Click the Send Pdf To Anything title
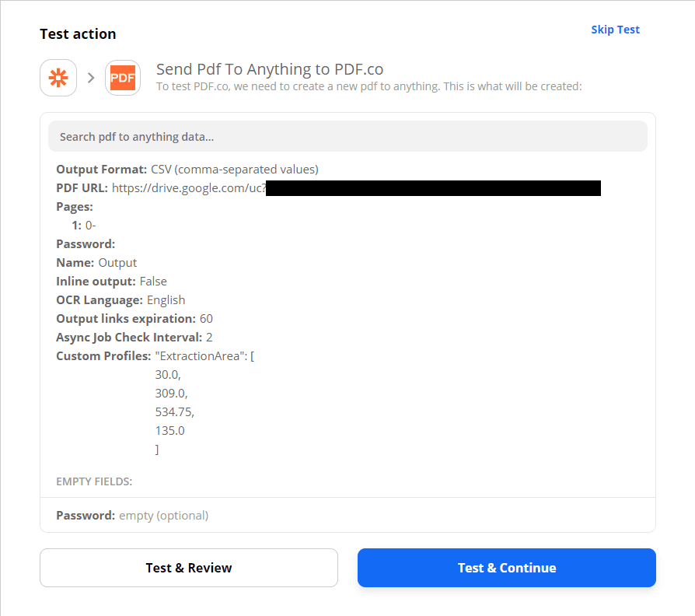This screenshot has height=616, width=695. (x=270, y=69)
